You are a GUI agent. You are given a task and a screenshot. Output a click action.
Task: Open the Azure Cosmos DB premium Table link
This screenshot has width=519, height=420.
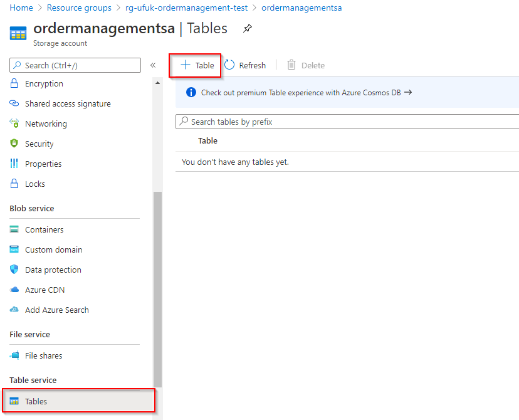[307, 93]
